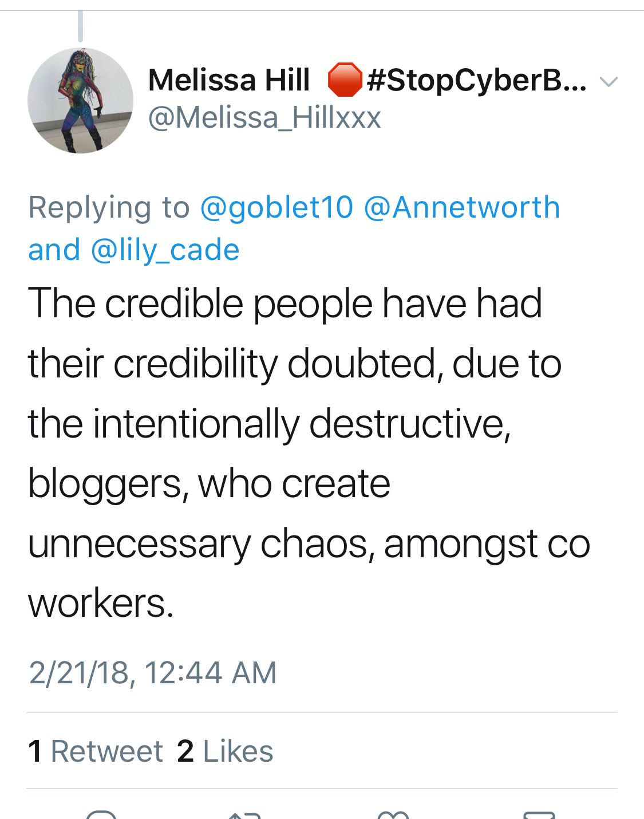Viewport: 644px width, 819px height.
Task: Click the 'and @lily_cade' link
Action: click(x=134, y=250)
